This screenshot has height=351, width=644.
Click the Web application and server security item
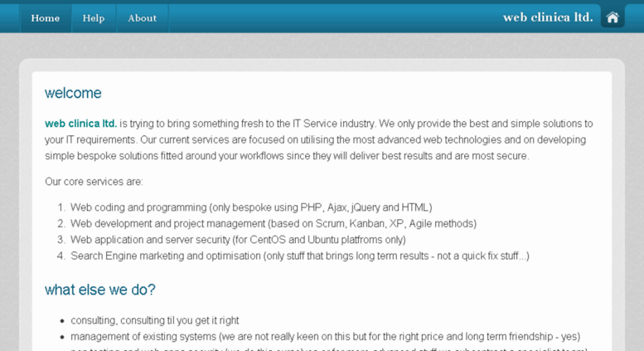tap(238, 240)
